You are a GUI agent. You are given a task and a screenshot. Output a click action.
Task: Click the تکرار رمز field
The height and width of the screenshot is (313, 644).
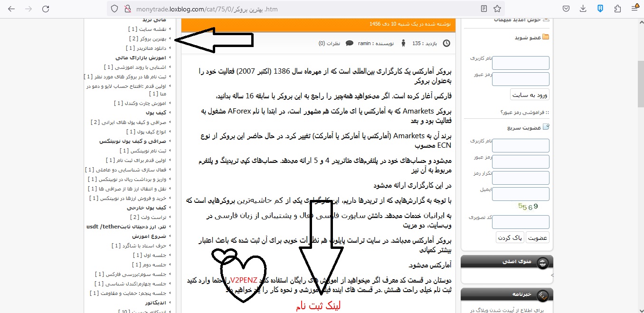521,178
